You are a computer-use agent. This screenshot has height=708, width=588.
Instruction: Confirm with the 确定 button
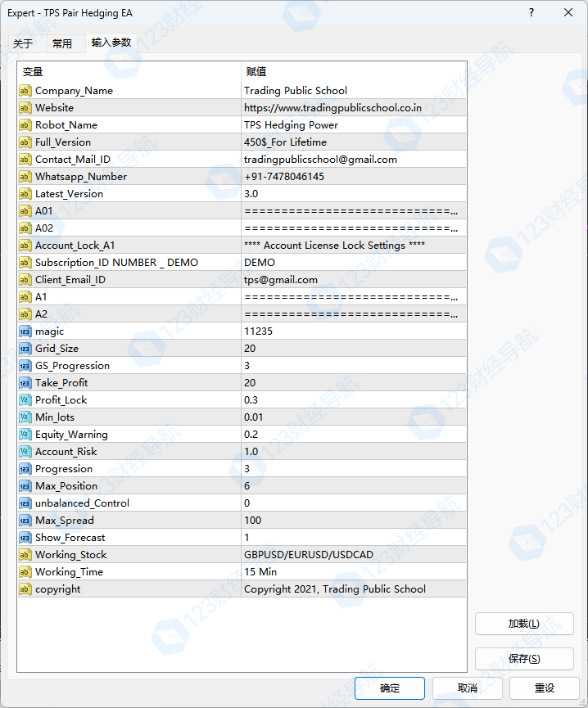[390, 688]
